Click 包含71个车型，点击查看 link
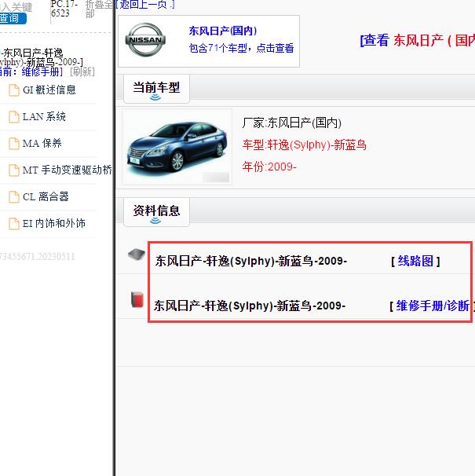The height and width of the screenshot is (476, 475). (241, 48)
